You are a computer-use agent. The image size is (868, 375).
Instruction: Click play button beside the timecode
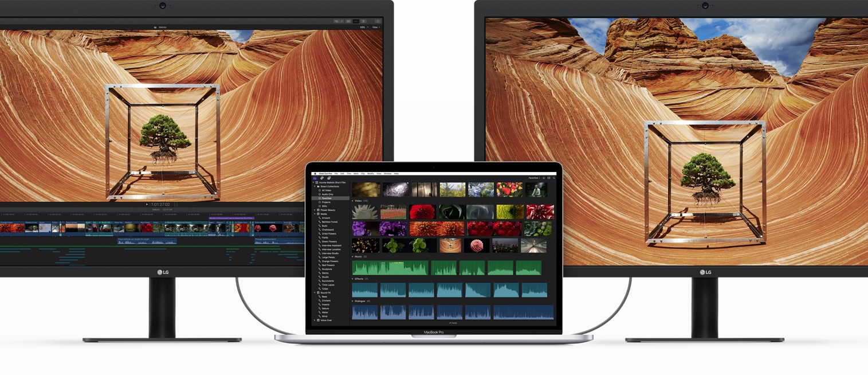click(x=147, y=204)
